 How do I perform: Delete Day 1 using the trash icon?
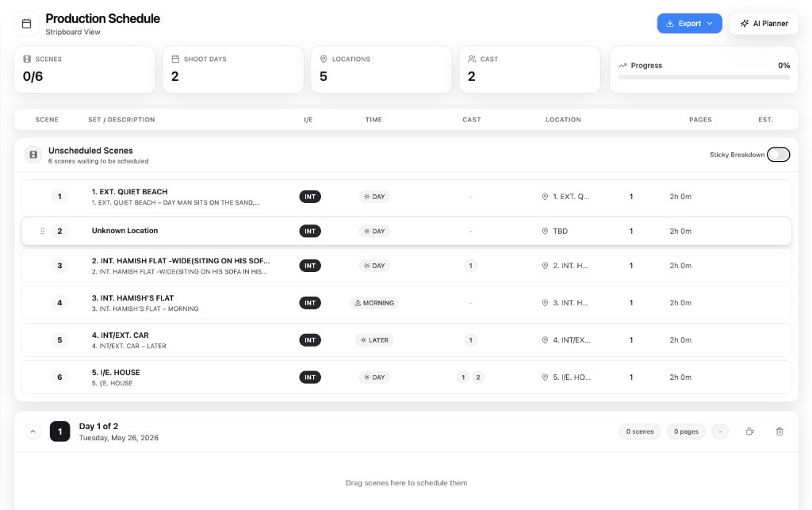point(779,431)
